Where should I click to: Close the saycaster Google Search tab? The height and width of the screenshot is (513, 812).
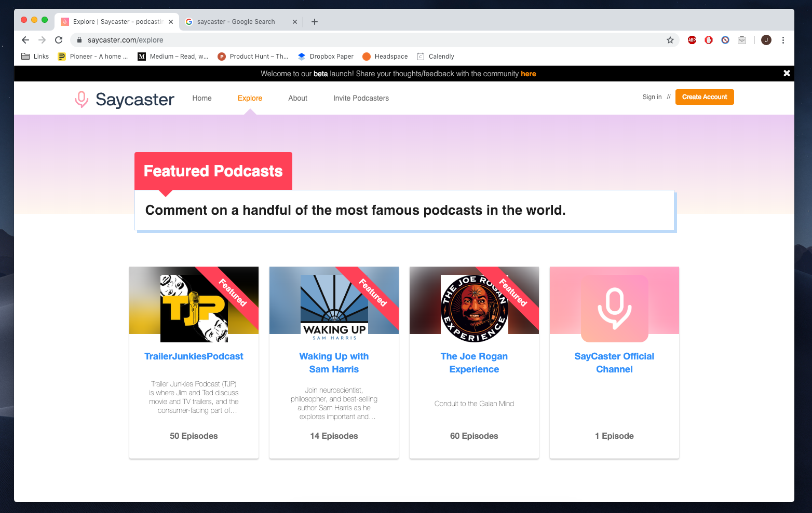click(x=295, y=22)
